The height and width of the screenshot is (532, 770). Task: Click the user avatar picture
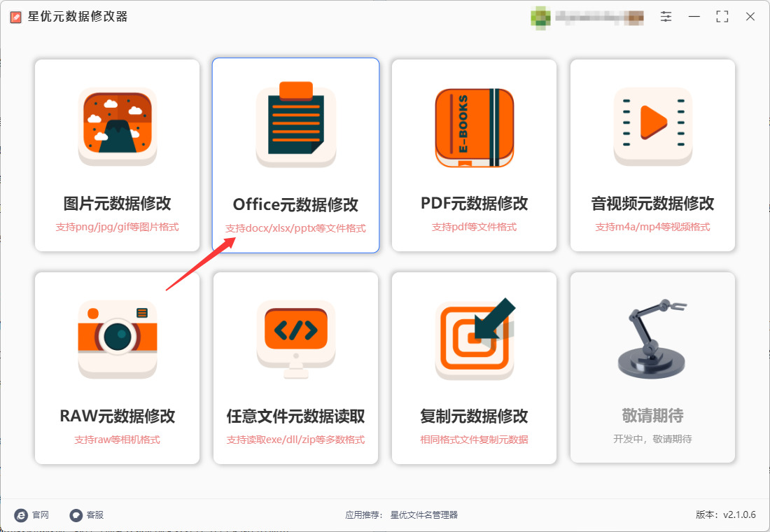click(540, 17)
